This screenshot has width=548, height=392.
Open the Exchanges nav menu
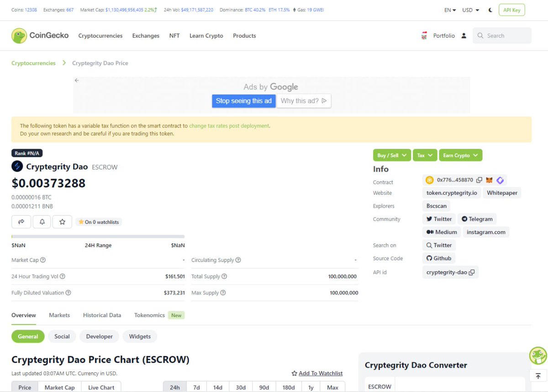tap(146, 36)
